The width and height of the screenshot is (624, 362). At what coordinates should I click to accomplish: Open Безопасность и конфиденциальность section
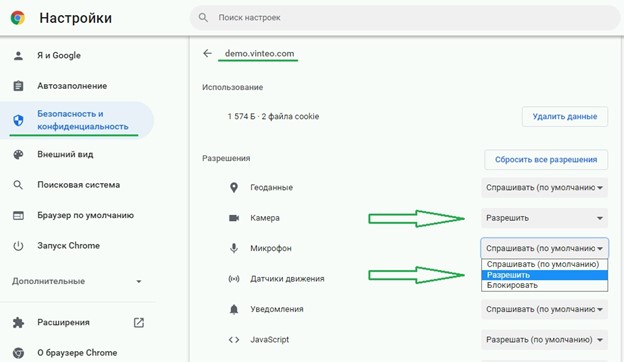pos(76,120)
